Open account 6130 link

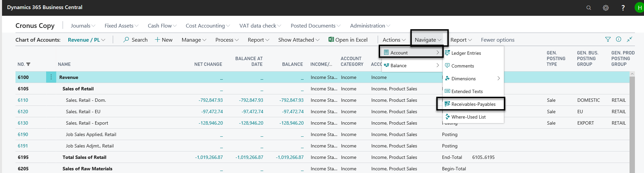tap(23, 123)
